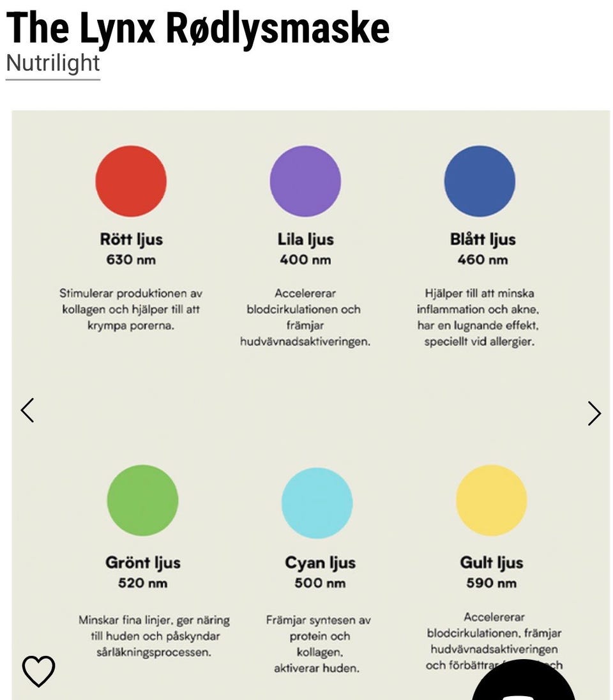The height and width of the screenshot is (700, 613).
Task: Open the Nutrilight brand link
Action: [x=53, y=63]
